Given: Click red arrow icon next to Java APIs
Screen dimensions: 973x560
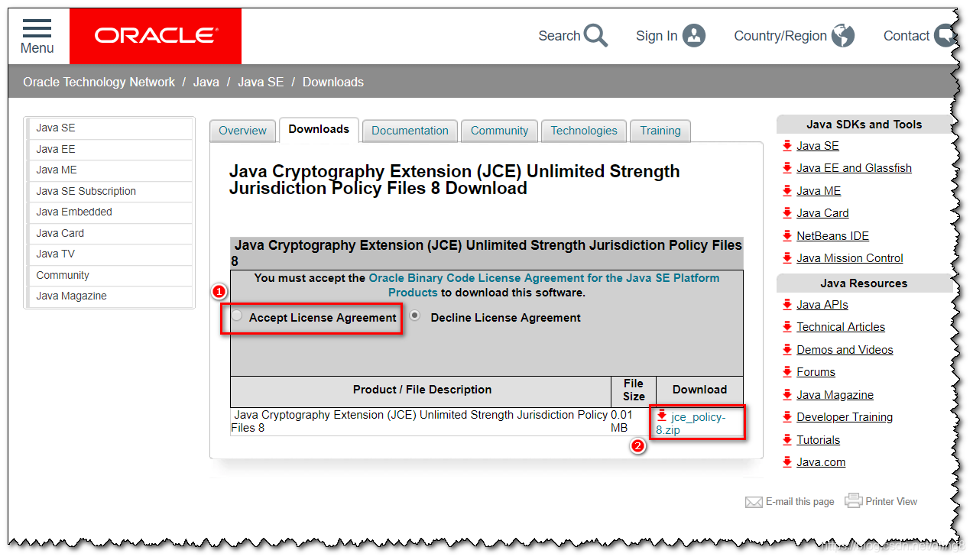Looking at the screenshot, I should click(787, 304).
